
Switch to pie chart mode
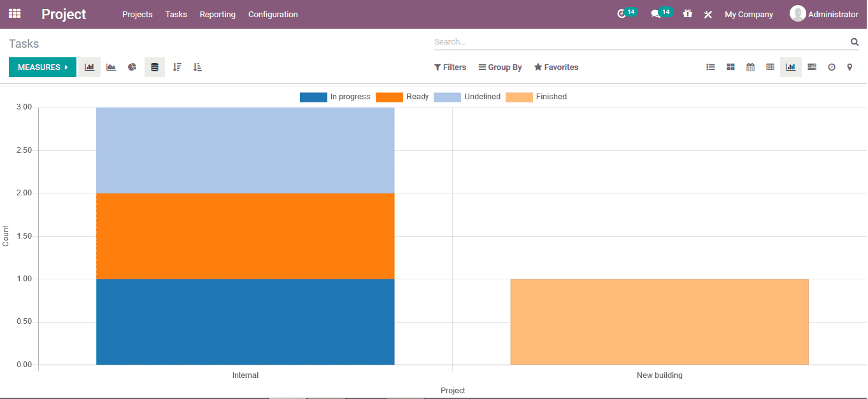pos(132,67)
